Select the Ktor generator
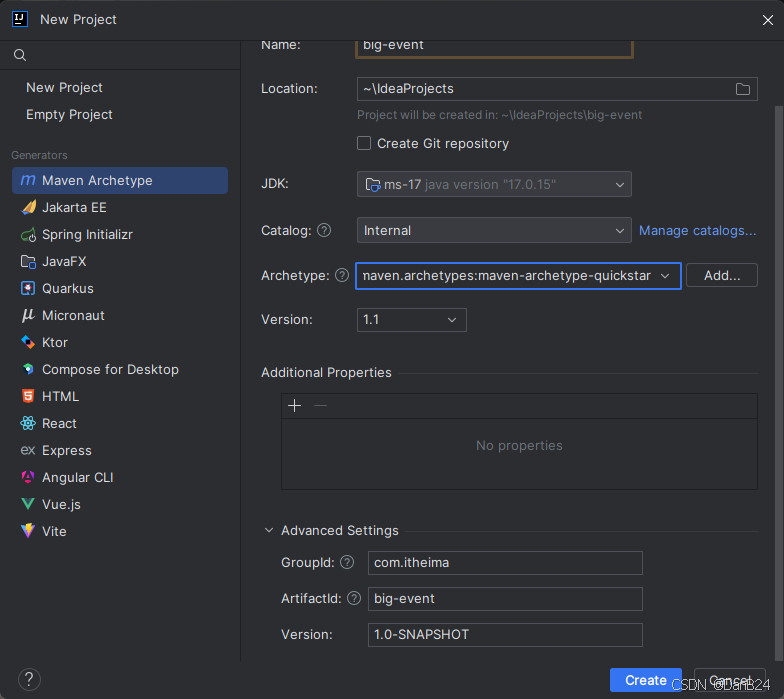The image size is (784, 699). coord(120,342)
